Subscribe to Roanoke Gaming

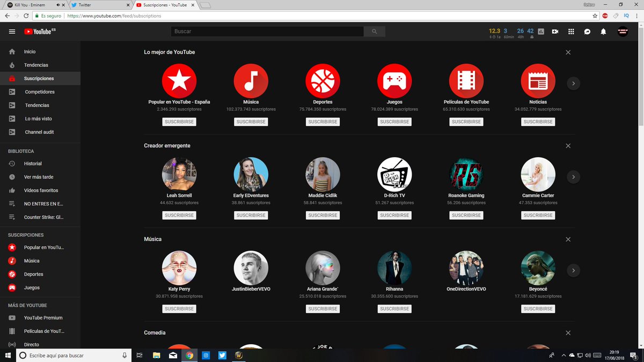466,215
